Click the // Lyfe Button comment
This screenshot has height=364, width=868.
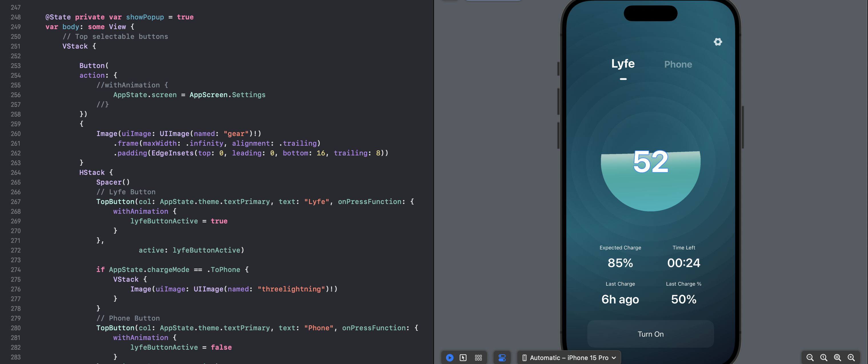pos(126,192)
